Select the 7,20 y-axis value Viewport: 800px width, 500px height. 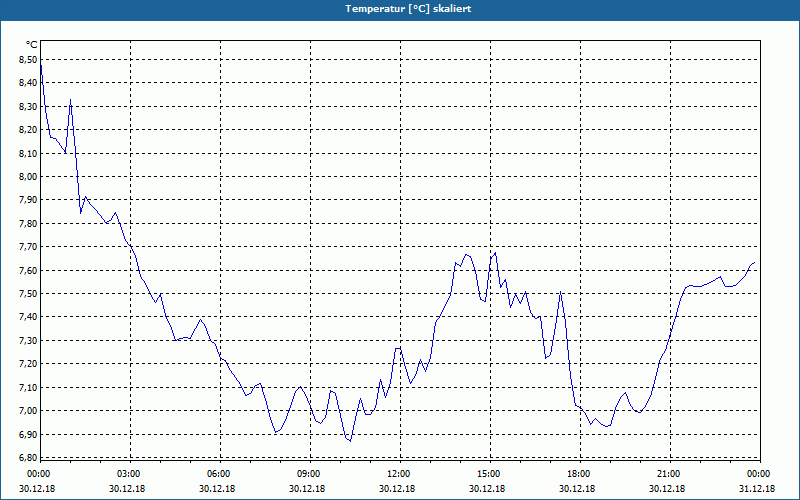28,364
